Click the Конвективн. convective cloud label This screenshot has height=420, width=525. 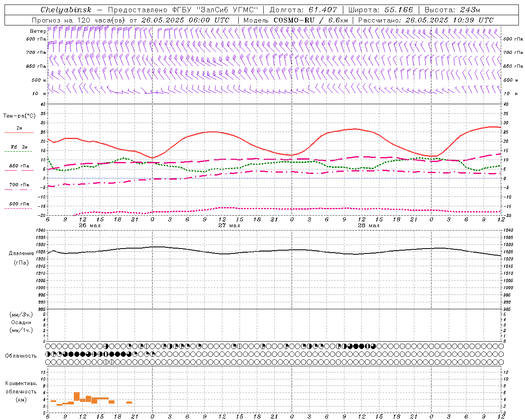coord(21,383)
